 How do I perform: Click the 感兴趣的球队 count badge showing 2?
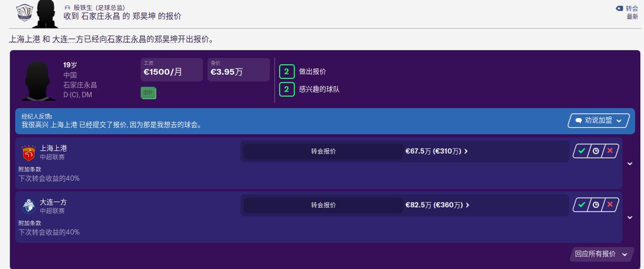(286, 89)
